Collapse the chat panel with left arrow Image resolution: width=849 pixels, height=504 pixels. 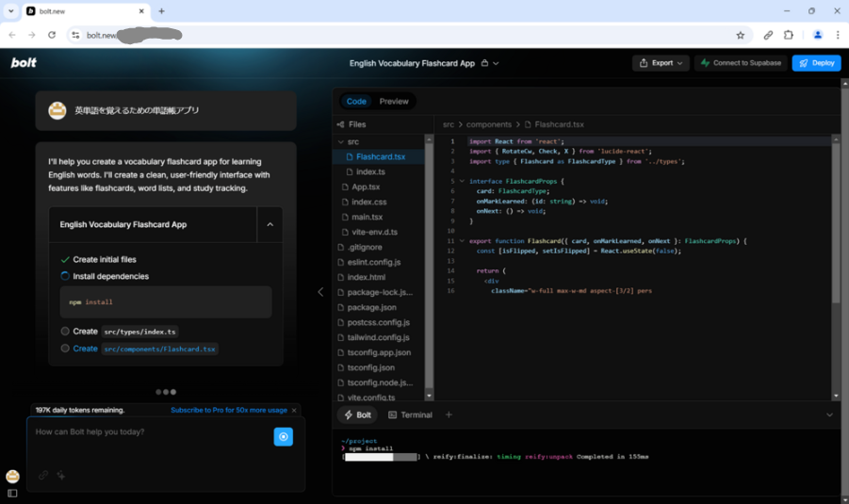point(320,292)
